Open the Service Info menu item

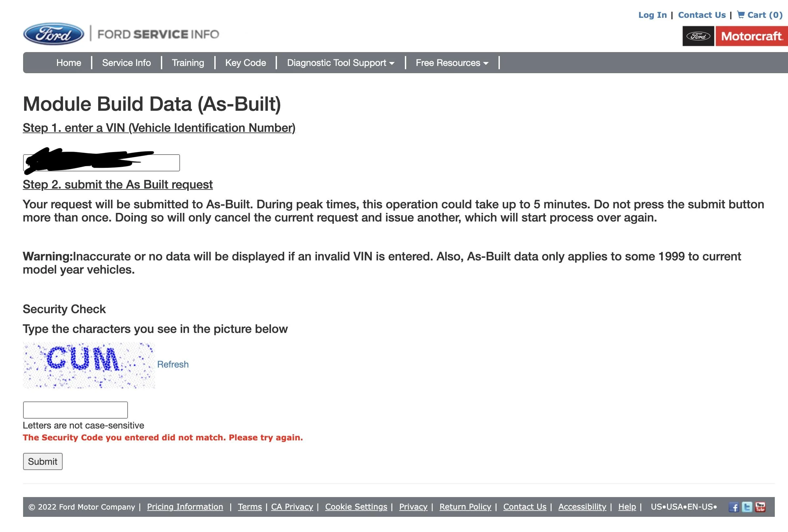click(x=127, y=63)
